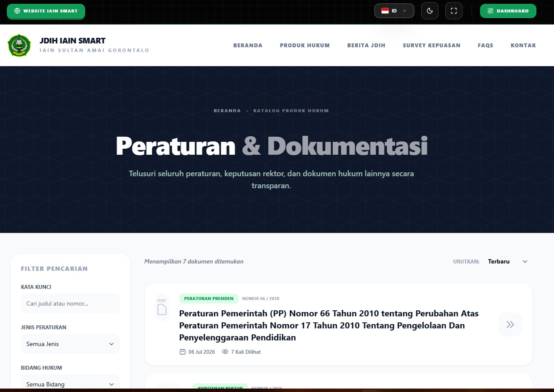Click Katalog Produk Hukum breadcrumb
554x392 pixels.
pyautogui.click(x=291, y=110)
